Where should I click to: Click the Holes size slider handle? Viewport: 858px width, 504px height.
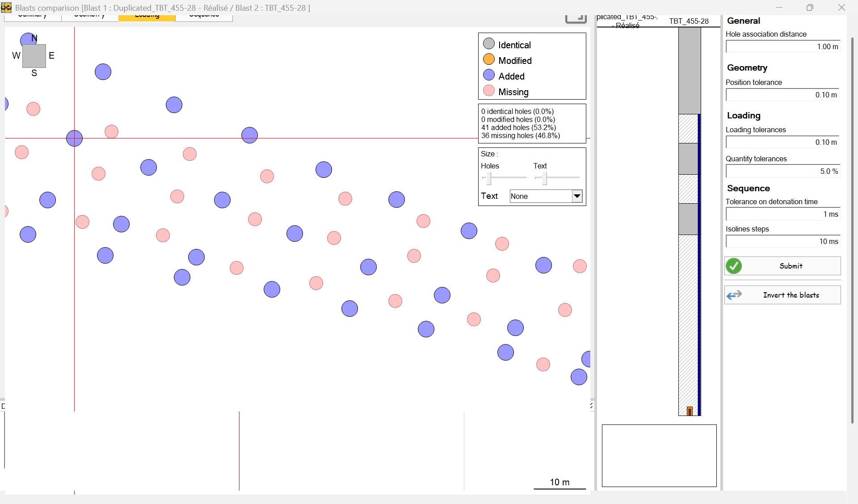point(489,178)
